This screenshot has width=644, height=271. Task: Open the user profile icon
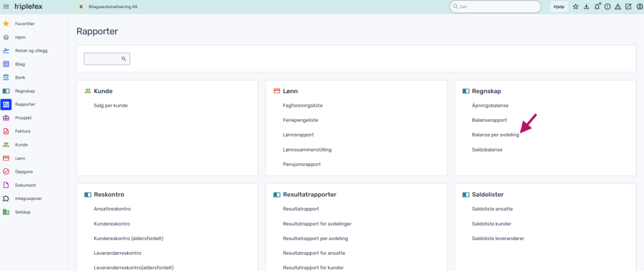639,6
